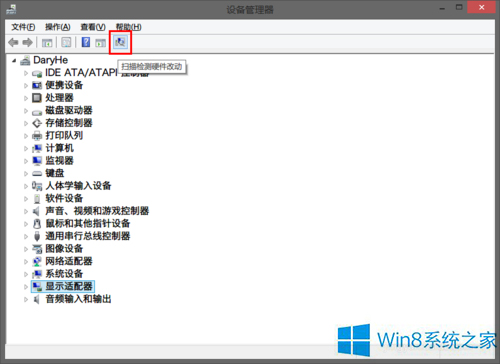Expand the 处理器 node arrow
Screen dimensions: 500x364
[x=26, y=98]
